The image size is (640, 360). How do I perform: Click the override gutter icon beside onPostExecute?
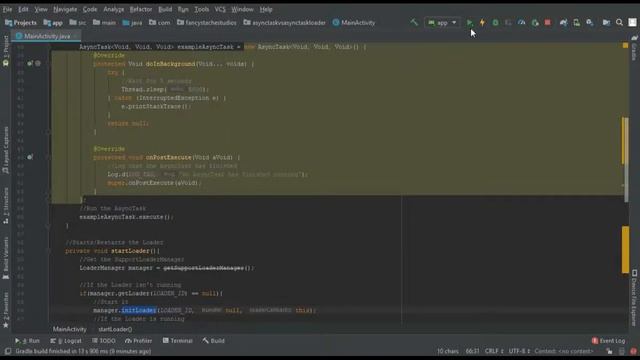coord(30,157)
